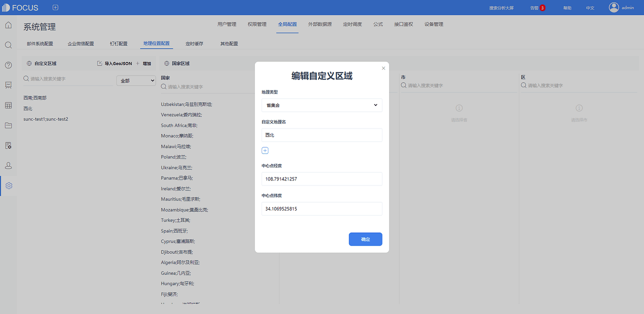The width and height of the screenshot is (644, 314).
Task: Focus the custom region search field
Action: click(71, 79)
